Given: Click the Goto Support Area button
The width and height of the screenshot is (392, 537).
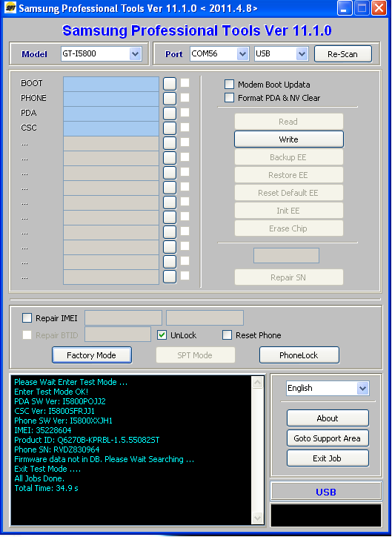Looking at the screenshot, I should tap(328, 438).
